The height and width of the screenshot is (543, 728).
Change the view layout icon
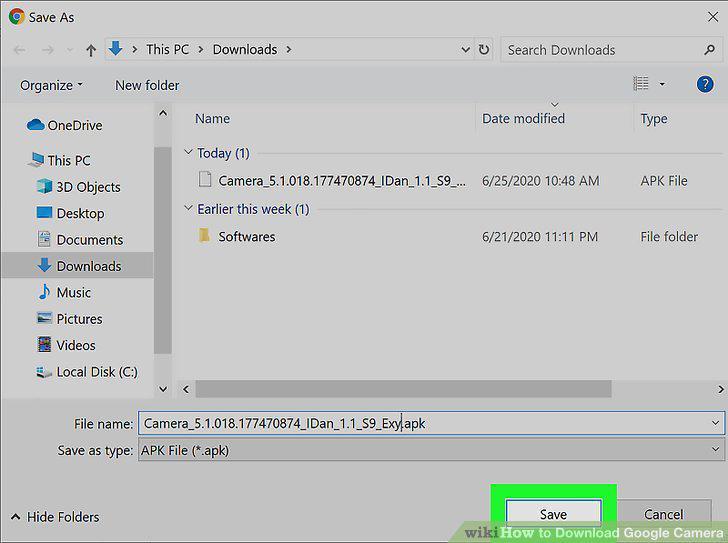[641, 84]
